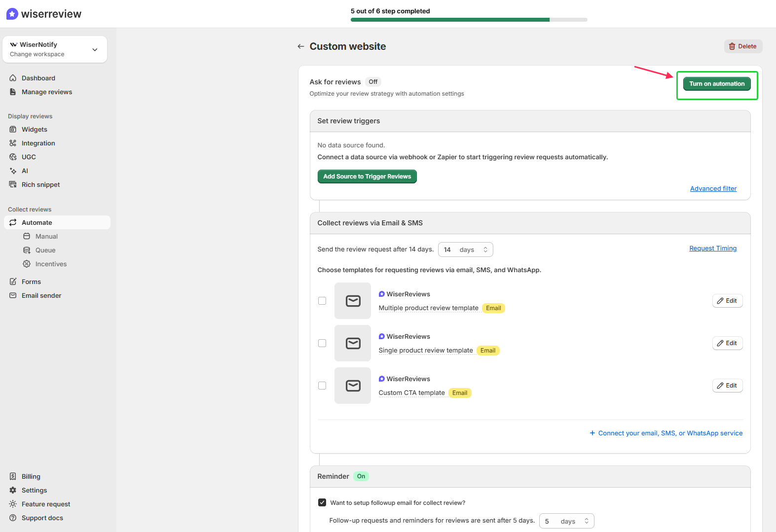
Task: Open the UGC section icon
Action: (x=13, y=157)
